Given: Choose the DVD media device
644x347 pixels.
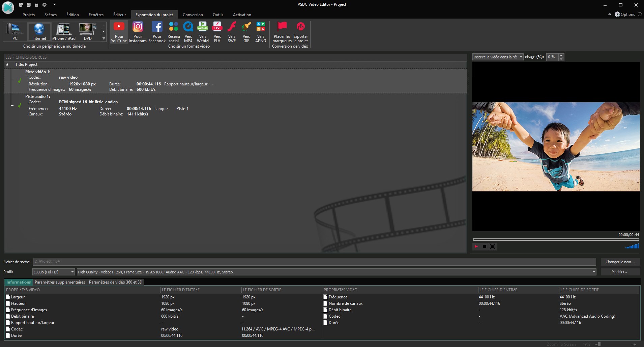Looking at the screenshot, I should [88, 32].
